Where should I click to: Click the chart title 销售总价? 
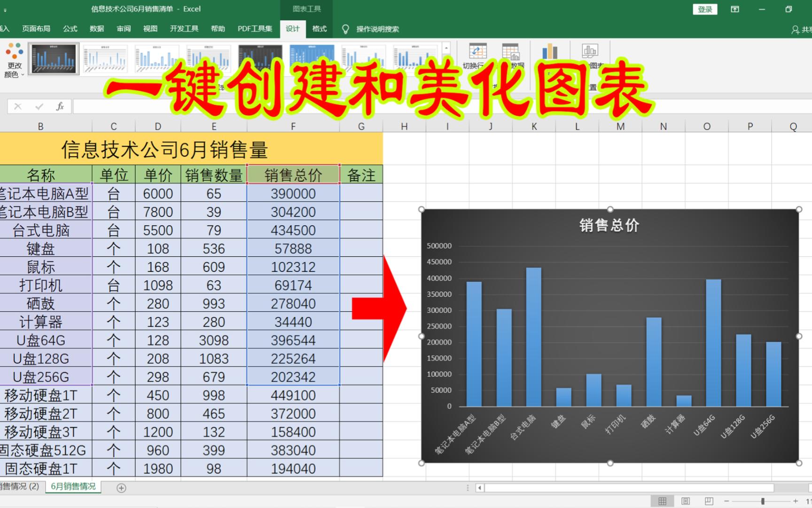click(609, 225)
